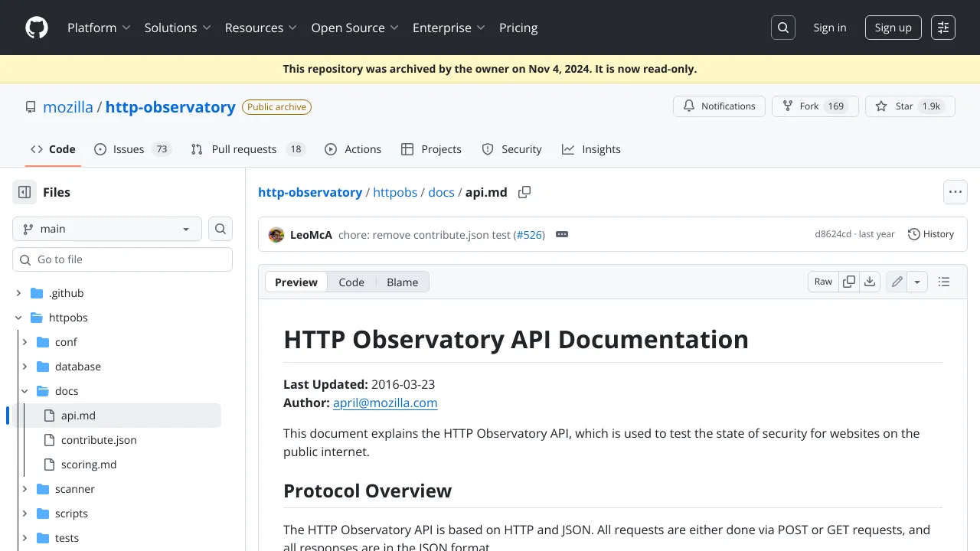Copy file path icon beside api.md

point(524,192)
